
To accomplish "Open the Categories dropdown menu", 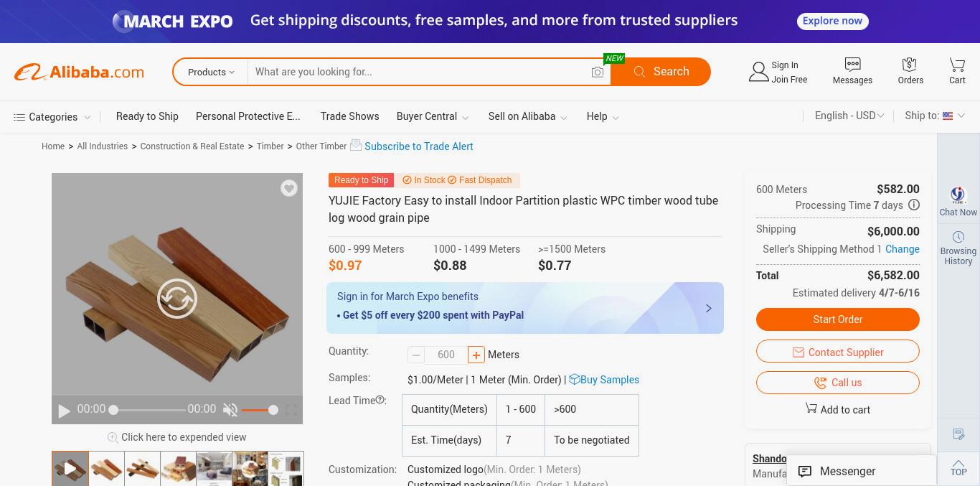I will click(x=52, y=117).
